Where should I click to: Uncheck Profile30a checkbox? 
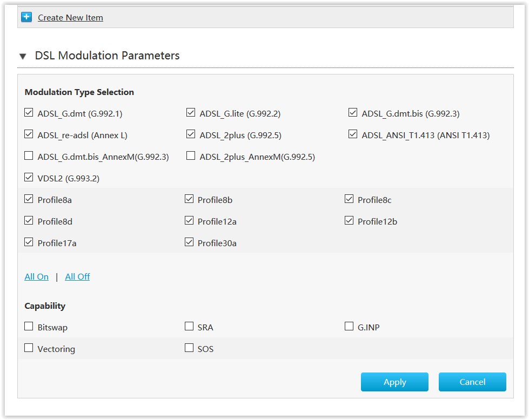(189, 242)
